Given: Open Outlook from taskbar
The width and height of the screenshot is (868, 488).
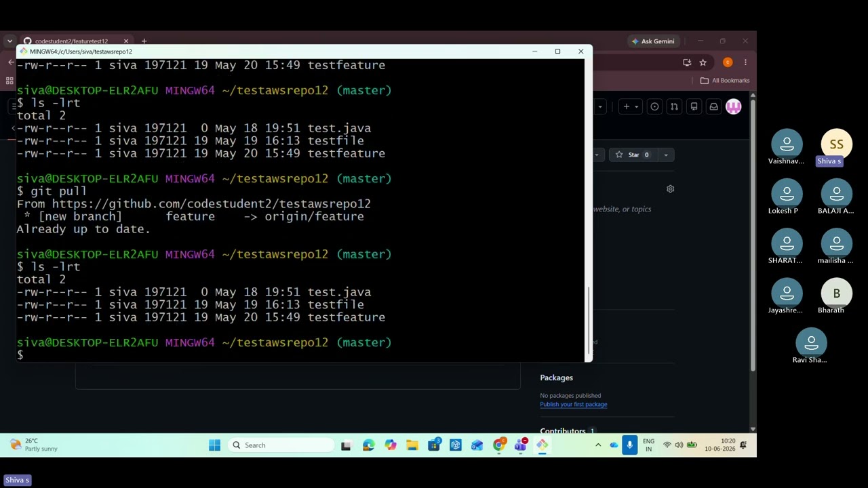Looking at the screenshot, I should point(477,445).
